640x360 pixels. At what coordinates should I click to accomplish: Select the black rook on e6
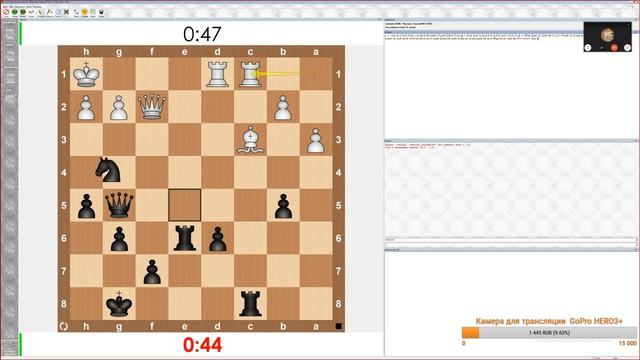184,238
